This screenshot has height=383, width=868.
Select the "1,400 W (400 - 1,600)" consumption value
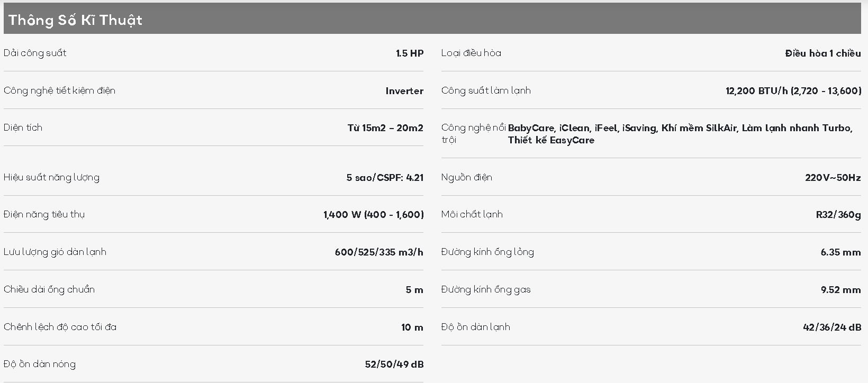pos(374,215)
